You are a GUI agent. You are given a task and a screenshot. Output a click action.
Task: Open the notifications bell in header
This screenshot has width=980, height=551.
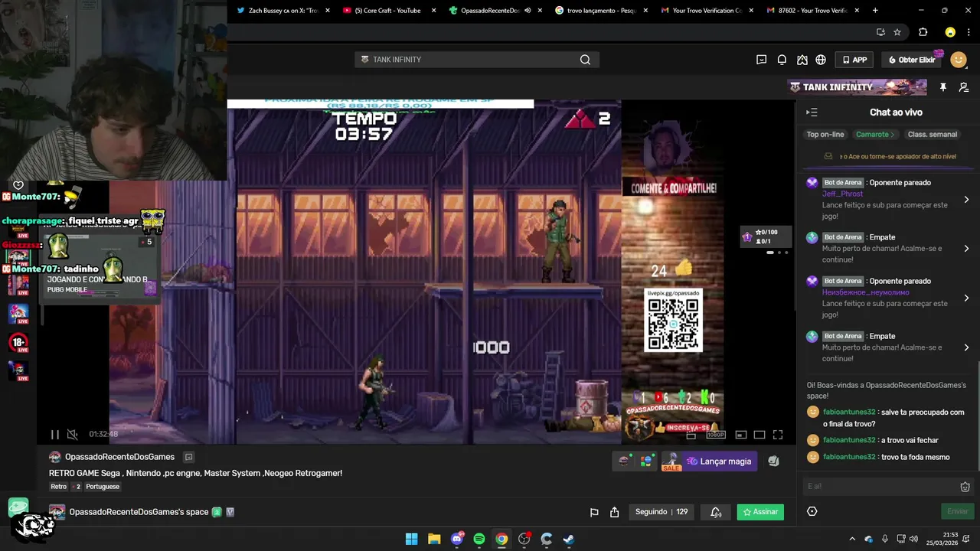(x=782, y=60)
